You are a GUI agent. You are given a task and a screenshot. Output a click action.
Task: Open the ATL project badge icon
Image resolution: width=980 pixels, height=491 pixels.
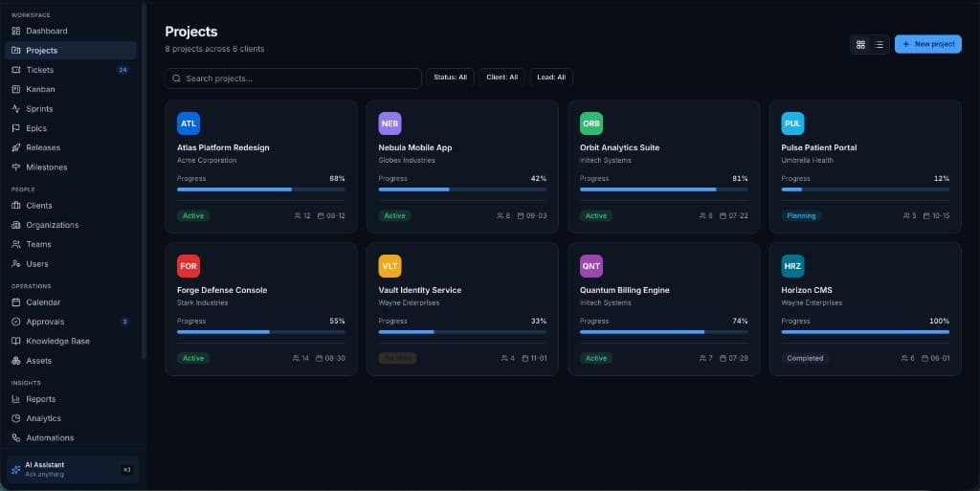pyautogui.click(x=189, y=123)
